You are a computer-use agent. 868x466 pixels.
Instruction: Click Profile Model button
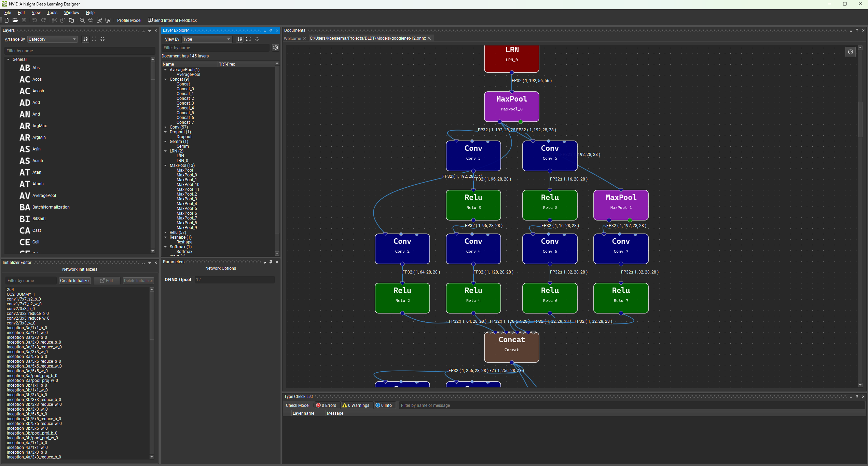click(x=129, y=21)
